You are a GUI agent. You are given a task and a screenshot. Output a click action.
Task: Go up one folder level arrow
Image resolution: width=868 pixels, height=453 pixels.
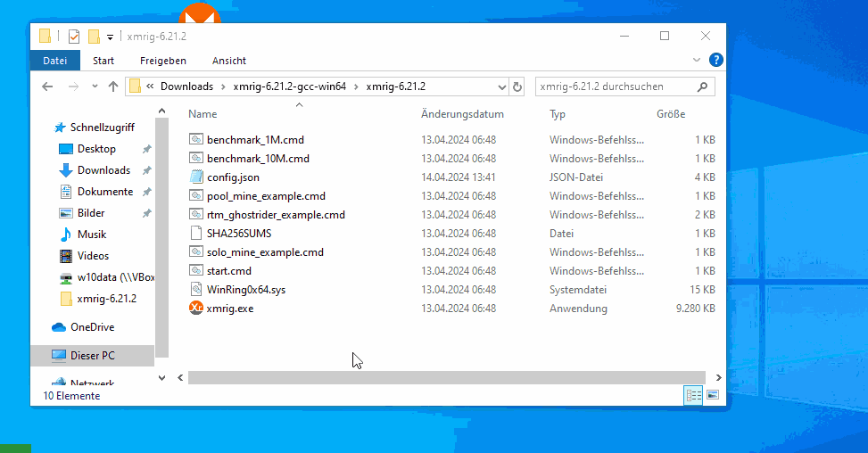coord(113,86)
